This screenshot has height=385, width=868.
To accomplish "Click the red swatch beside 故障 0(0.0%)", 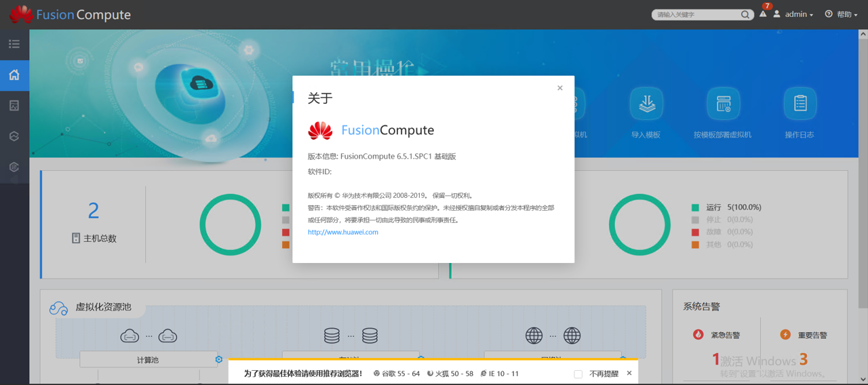I will click(695, 232).
